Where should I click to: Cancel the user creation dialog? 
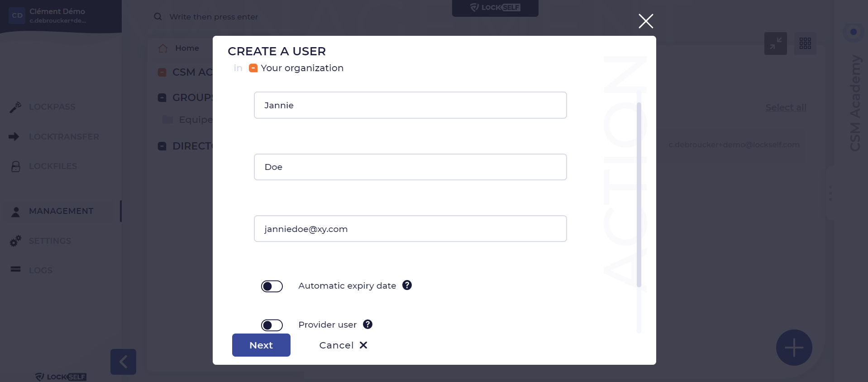343,345
